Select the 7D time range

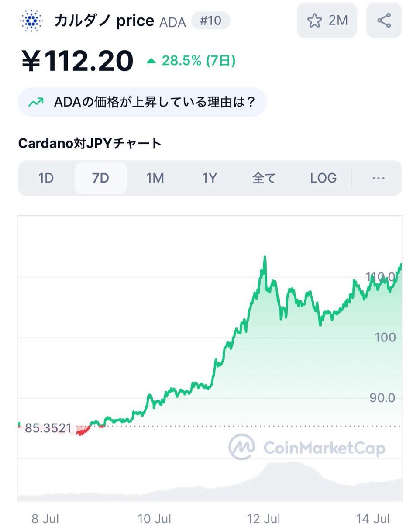[x=101, y=178]
